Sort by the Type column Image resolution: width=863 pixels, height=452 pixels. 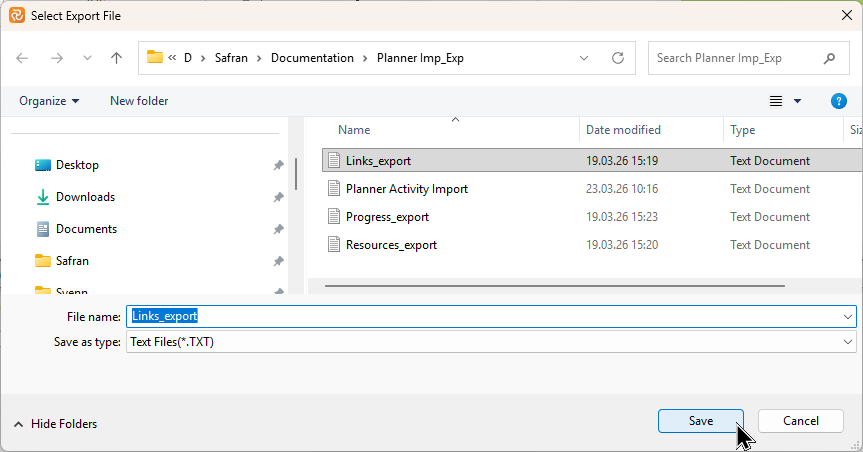742,130
